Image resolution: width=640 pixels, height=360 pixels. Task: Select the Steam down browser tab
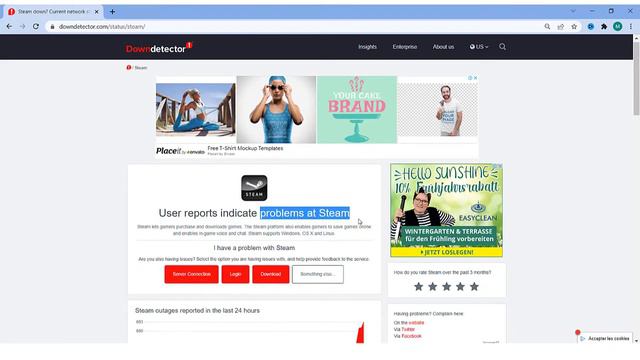53,12
